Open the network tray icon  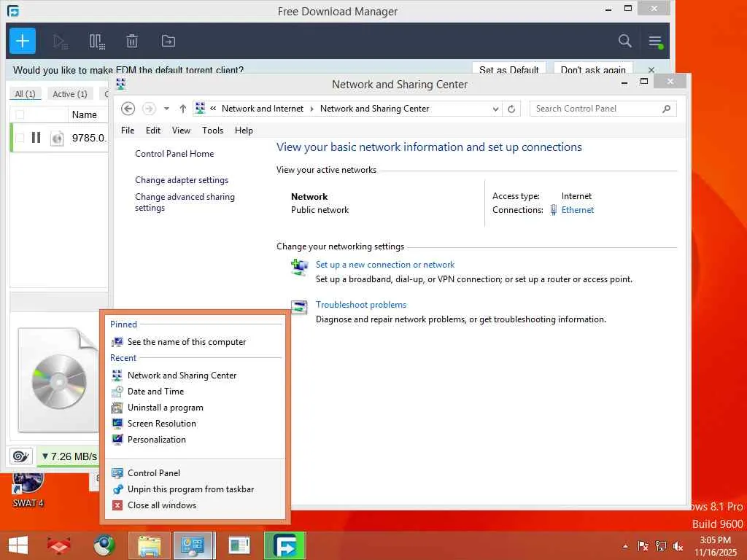[660, 546]
